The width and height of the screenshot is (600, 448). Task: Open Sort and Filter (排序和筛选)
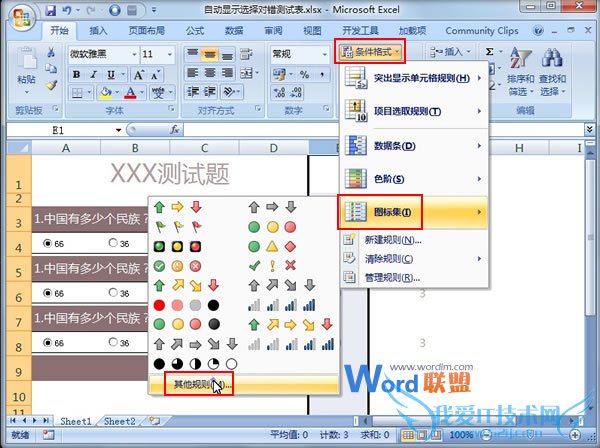coord(520,72)
